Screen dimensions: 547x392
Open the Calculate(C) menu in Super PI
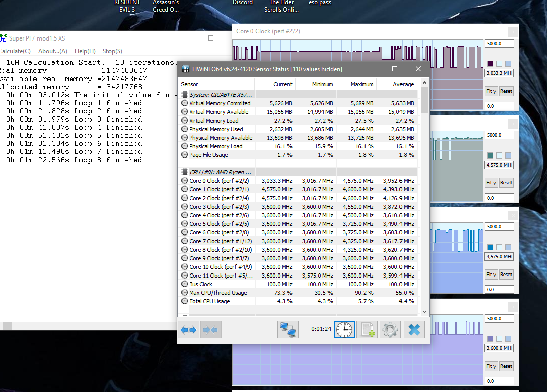click(x=15, y=51)
